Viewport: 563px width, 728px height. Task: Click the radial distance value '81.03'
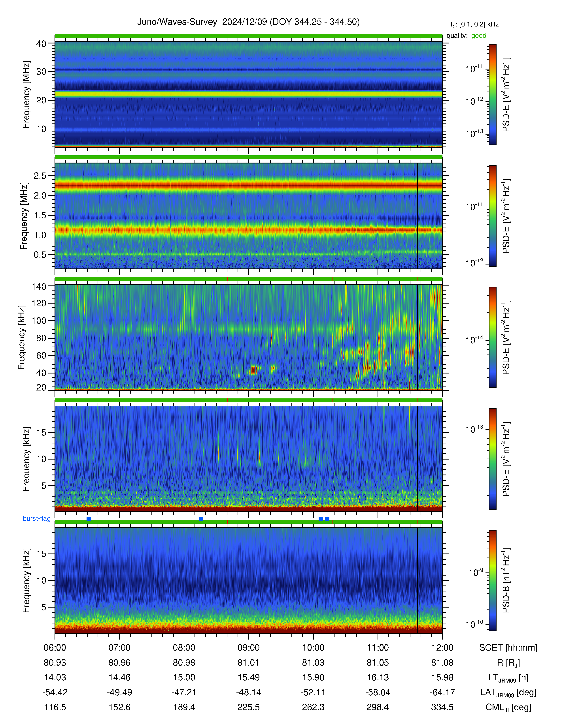313,663
